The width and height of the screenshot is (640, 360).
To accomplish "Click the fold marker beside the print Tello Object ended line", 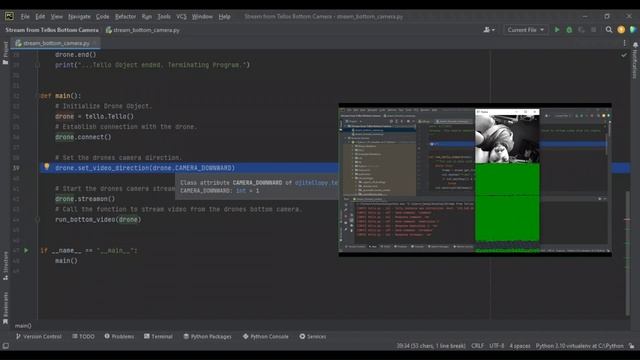I will [x=37, y=65].
